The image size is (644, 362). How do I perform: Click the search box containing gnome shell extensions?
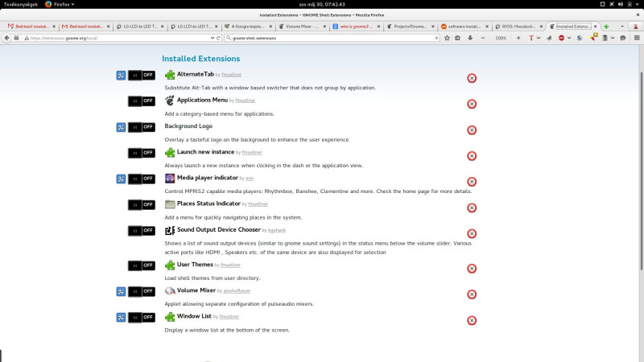pyautogui.click(x=332, y=38)
